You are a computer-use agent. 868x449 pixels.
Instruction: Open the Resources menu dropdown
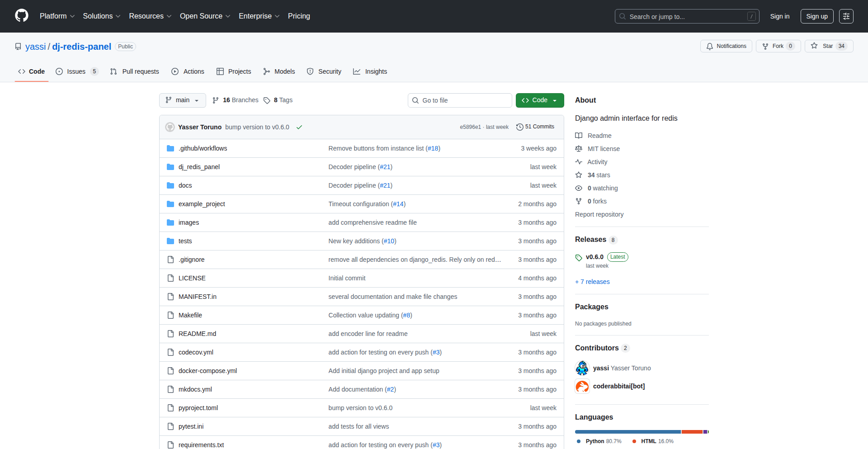pyautogui.click(x=150, y=16)
